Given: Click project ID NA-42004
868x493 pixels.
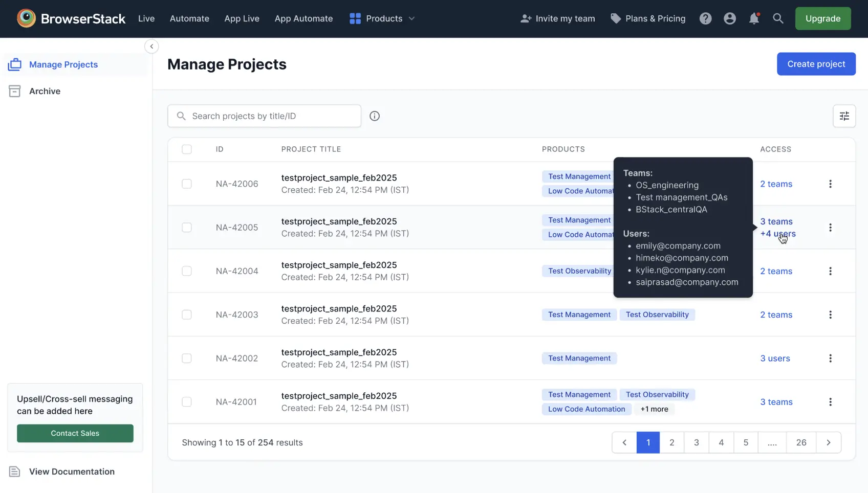Looking at the screenshot, I should (x=237, y=271).
